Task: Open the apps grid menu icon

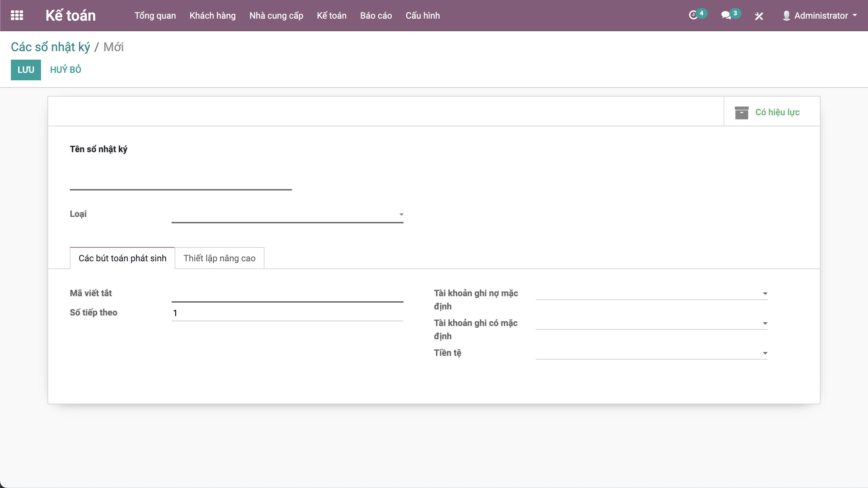Action: click(x=17, y=15)
